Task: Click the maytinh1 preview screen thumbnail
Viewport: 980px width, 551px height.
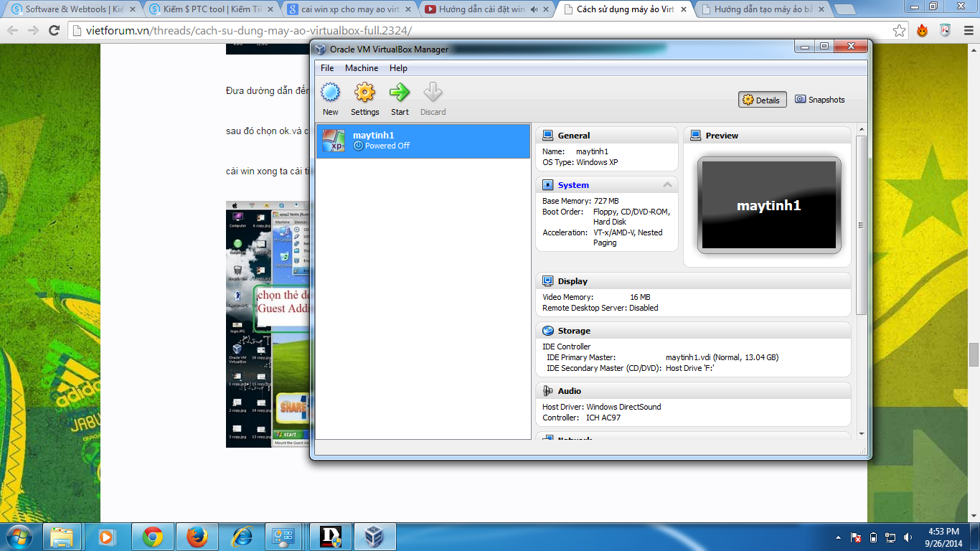Action: pyautogui.click(x=768, y=205)
